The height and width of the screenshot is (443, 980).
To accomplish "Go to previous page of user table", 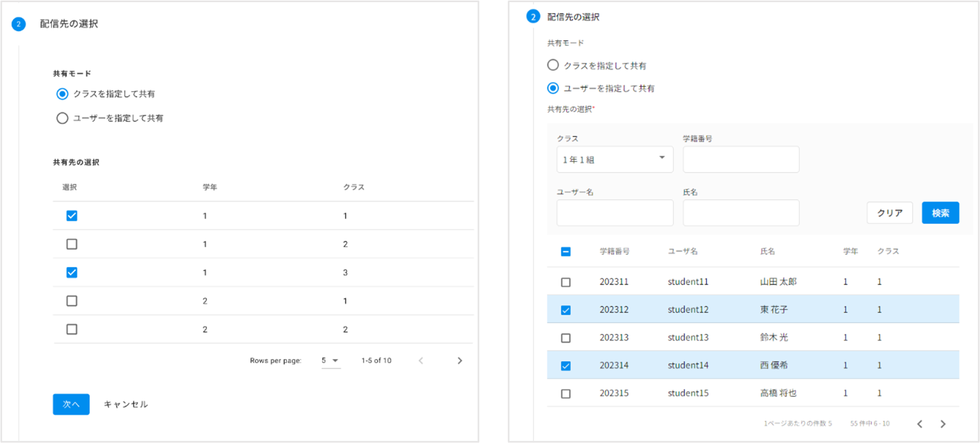I will click(x=920, y=424).
